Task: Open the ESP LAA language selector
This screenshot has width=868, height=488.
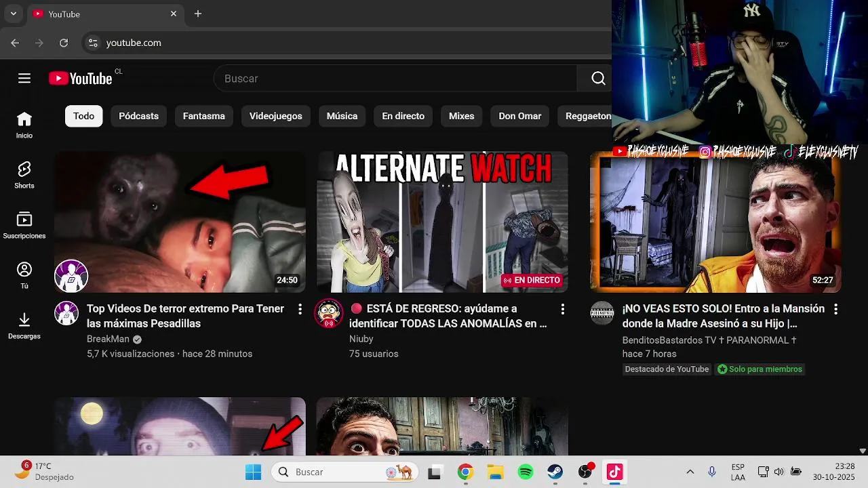Action: pos(738,472)
